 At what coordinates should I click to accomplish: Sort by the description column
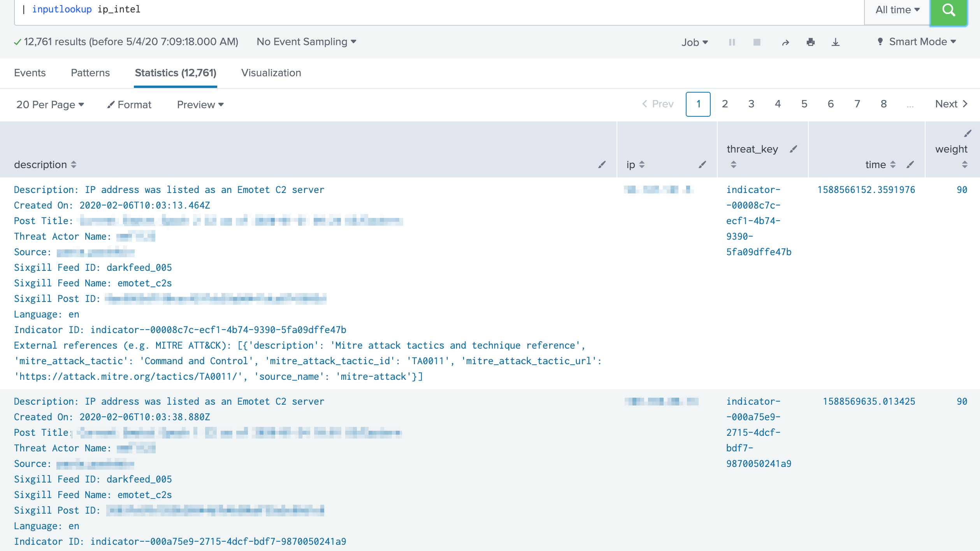45,165
